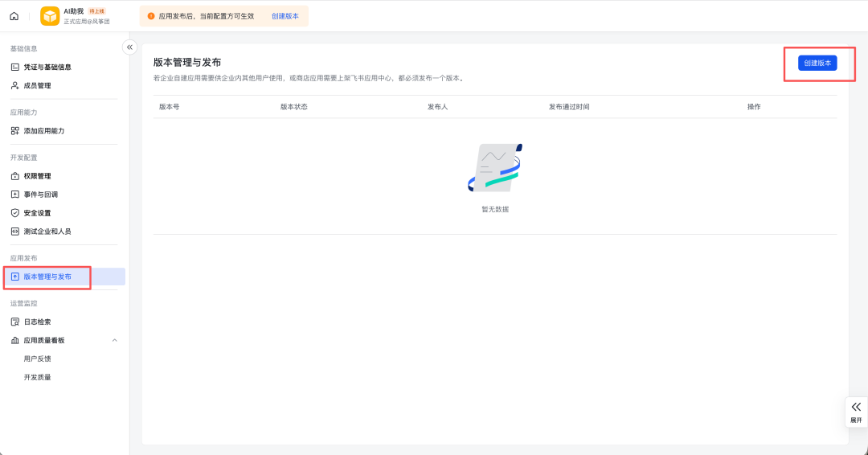The image size is (868, 455).
Task: Click the 基础信息 section label
Action: tap(24, 49)
